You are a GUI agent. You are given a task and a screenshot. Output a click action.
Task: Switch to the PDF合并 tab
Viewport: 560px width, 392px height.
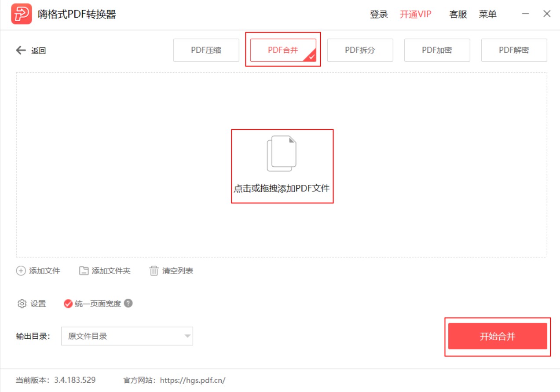[x=283, y=50]
